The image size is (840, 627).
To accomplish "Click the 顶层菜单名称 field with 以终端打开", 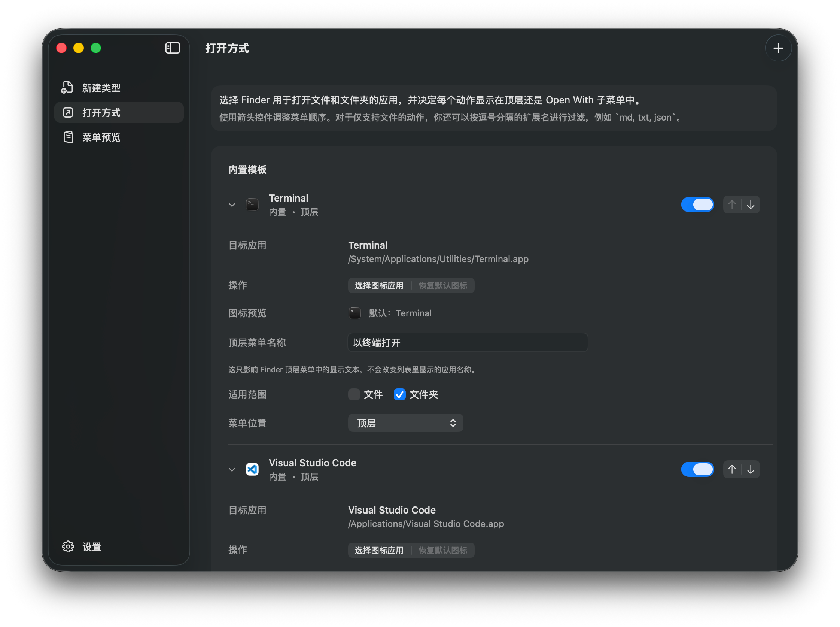I will [468, 342].
